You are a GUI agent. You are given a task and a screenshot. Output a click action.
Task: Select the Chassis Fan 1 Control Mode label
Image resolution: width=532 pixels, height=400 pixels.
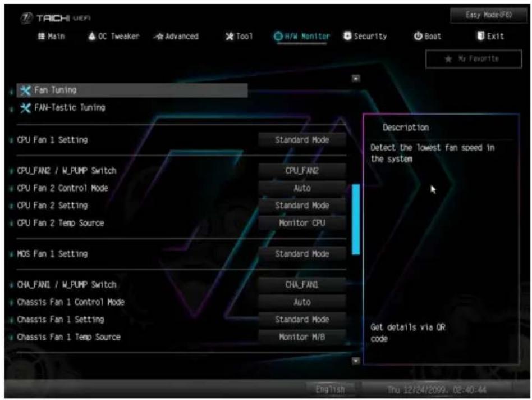(x=71, y=302)
